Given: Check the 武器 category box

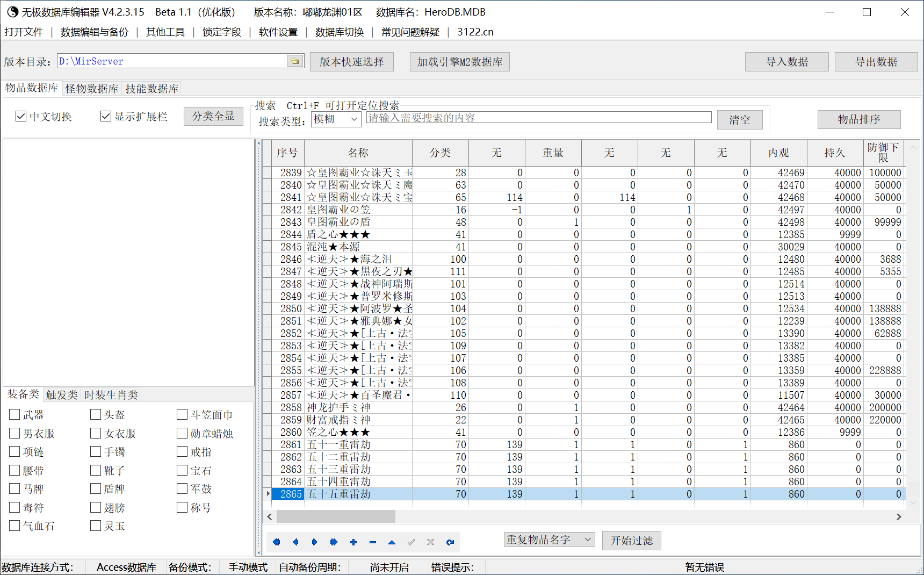Looking at the screenshot, I should click(15, 414).
